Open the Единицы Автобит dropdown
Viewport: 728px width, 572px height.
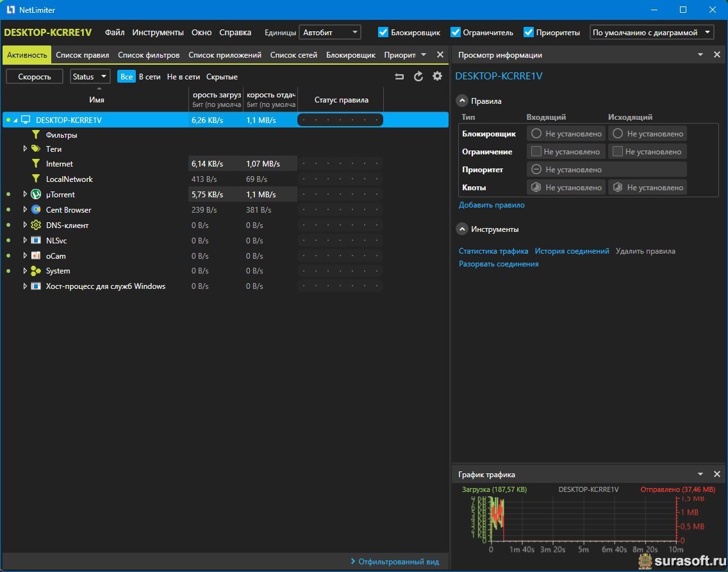coord(330,32)
